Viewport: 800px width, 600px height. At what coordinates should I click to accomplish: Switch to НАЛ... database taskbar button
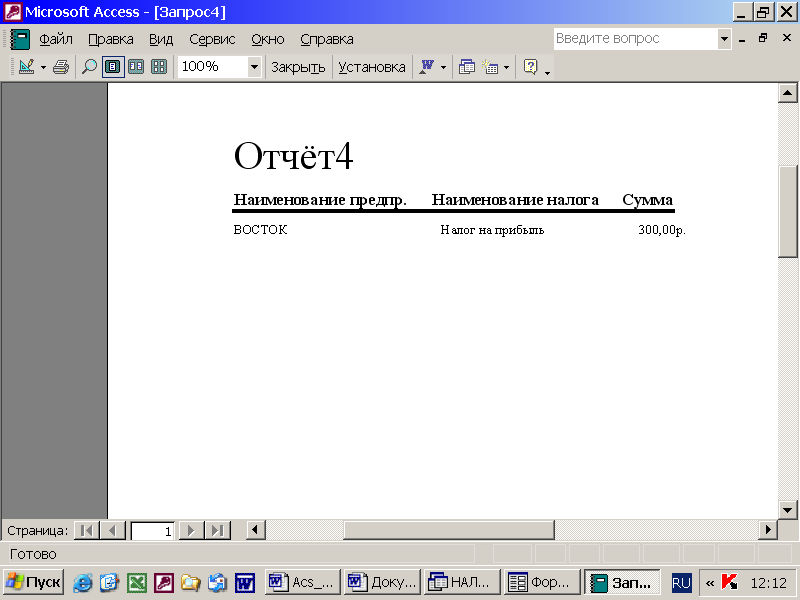tap(462, 582)
